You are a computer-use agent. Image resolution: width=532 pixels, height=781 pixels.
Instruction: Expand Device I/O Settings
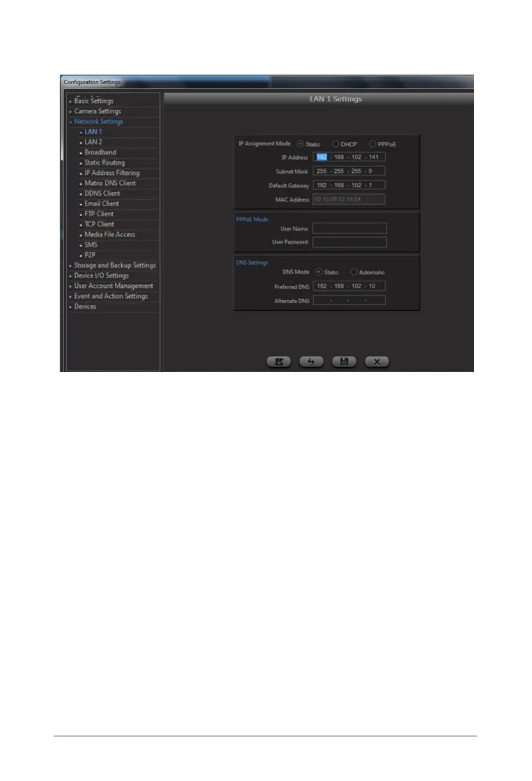pyautogui.click(x=71, y=276)
